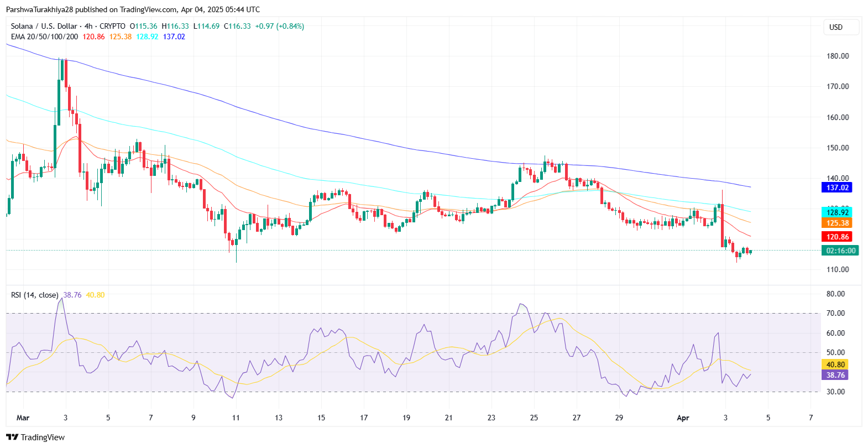Image resolution: width=868 pixels, height=448 pixels.
Task: Click date 25 on the time axis
Action: tap(534, 418)
